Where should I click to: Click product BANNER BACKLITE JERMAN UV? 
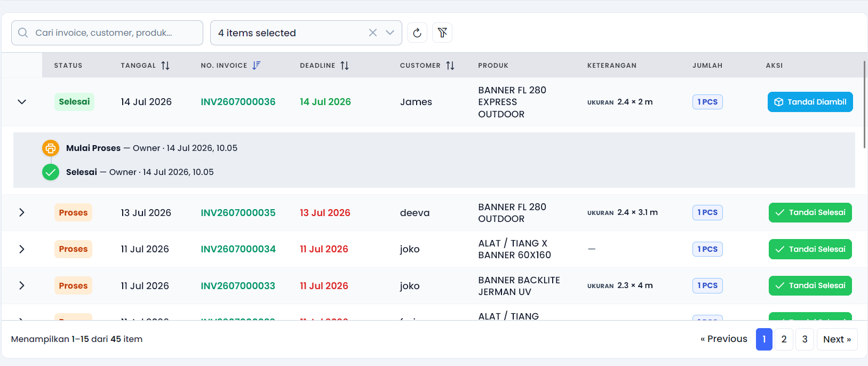(x=519, y=286)
